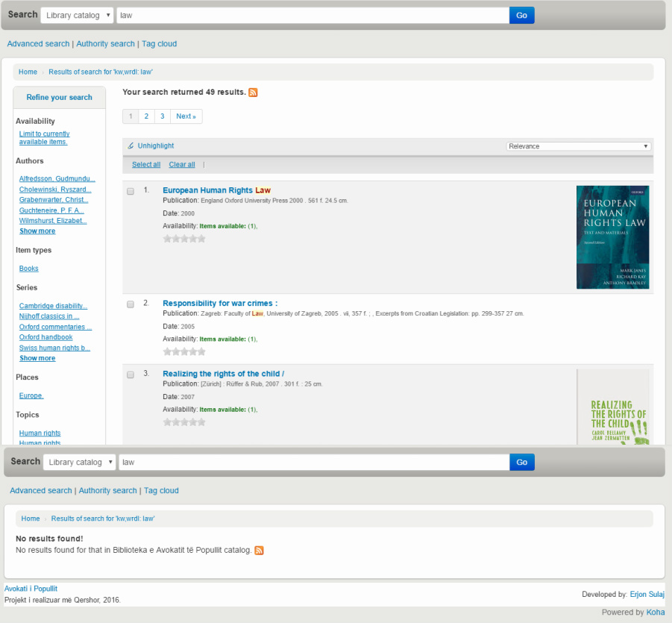Open Realizing the Rights of the Child cover
Image resolution: width=672 pixels, height=623 pixels.
(x=612, y=408)
